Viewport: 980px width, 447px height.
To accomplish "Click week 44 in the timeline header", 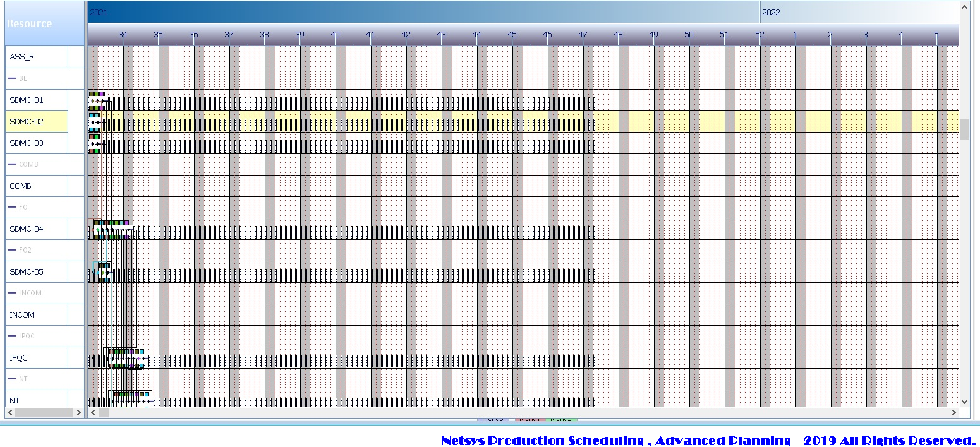I will [x=476, y=35].
